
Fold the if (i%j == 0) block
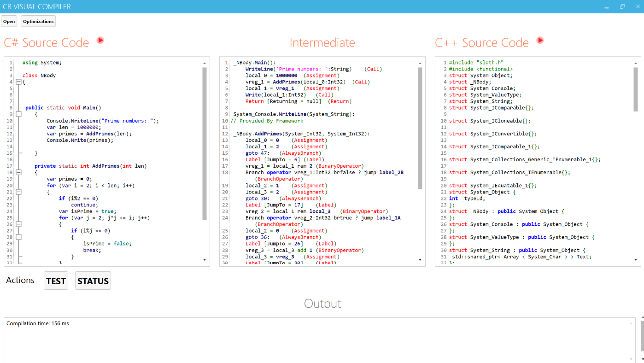(x=19, y=237)
